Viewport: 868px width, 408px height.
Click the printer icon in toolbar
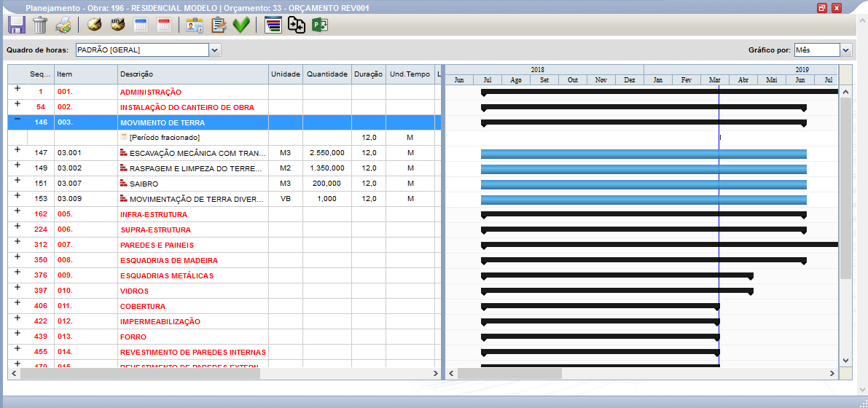pyautogui.click(x=63, y=25)
